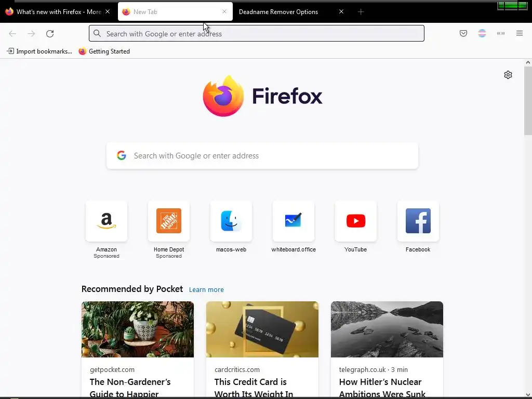
Task: Click the toolbar icon left of the hamburger menu
Action: click(x=500, y=33)
